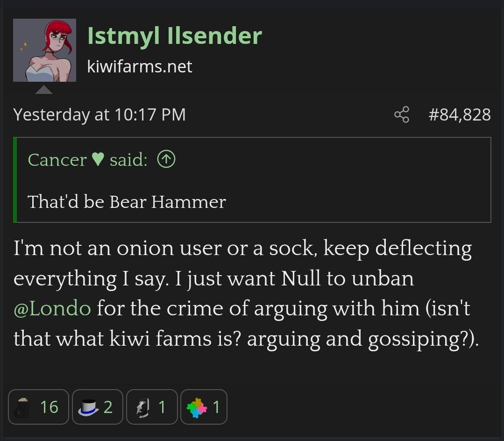Click the share post icon
The image size is (504, 441).
point(402,114)
